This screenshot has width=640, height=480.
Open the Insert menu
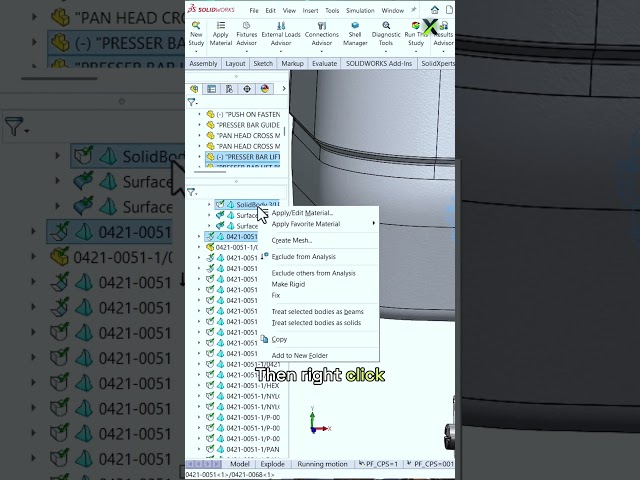(x=310, y=10)
